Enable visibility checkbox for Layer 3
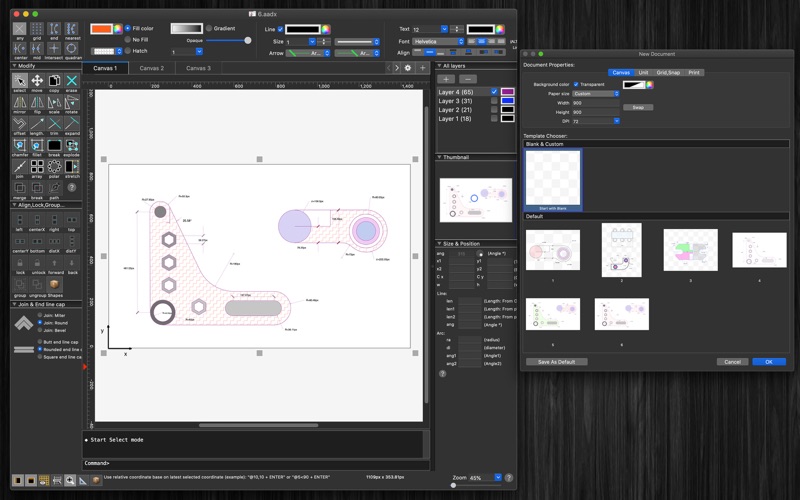This screenshot has height=500, width=800. tap(494, 101)
